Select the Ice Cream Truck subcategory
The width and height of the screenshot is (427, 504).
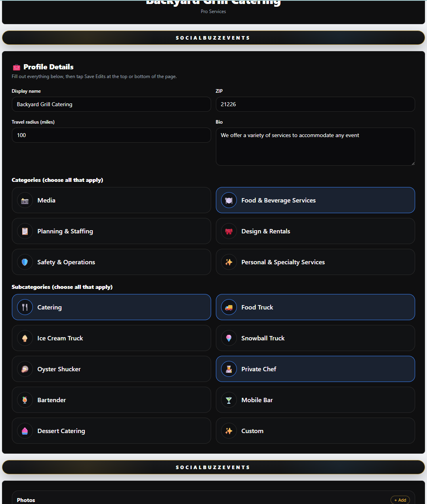click(x=111, y=338)
